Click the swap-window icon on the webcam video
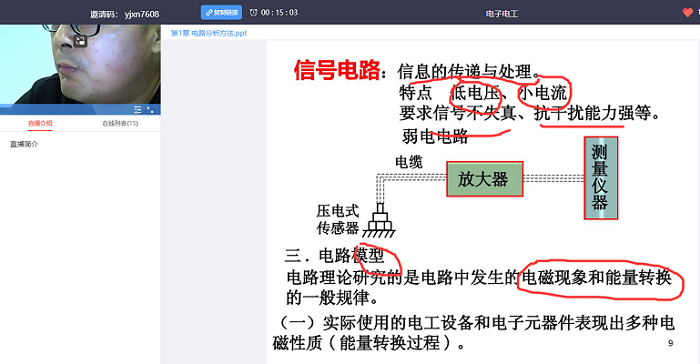The image size is (700, 364). coord(80,41)
